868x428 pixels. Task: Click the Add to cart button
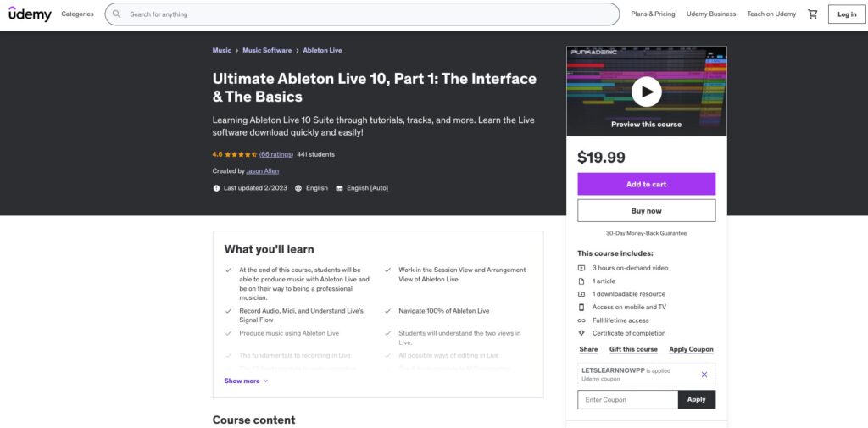(x=646, y=184)
